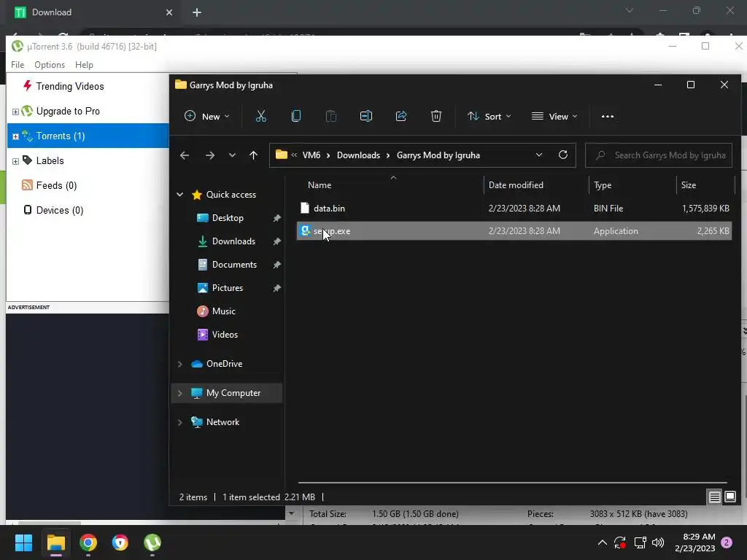Go back with the left arrow
Viewport: 747px width, 560px height.
(185, 155)
